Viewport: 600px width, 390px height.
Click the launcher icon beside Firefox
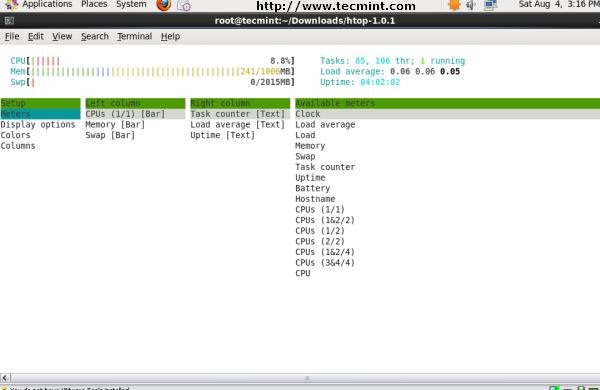184,5
